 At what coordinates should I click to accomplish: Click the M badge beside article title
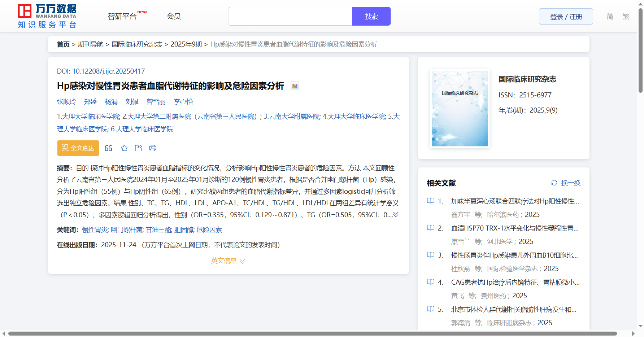tap(295, 86)
